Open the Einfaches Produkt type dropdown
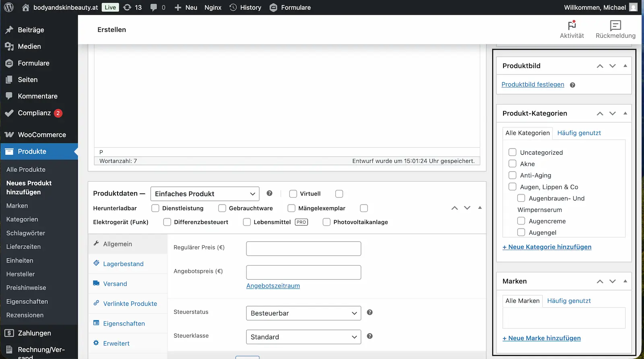The height and width of the screenshot is (359, 644). click(204, 194)
